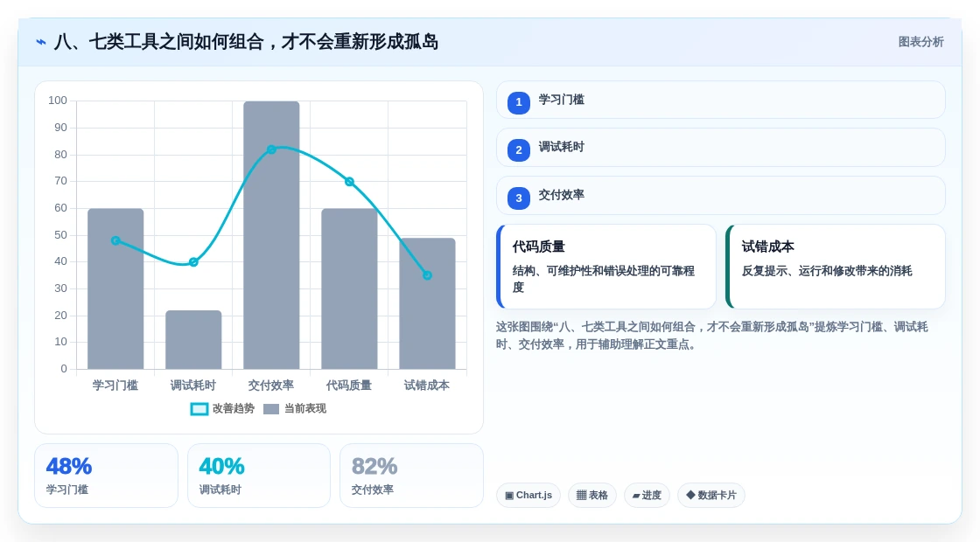Click the trend line point above 调试耗时
Viewport: 980px width, 542px height.
193,262
